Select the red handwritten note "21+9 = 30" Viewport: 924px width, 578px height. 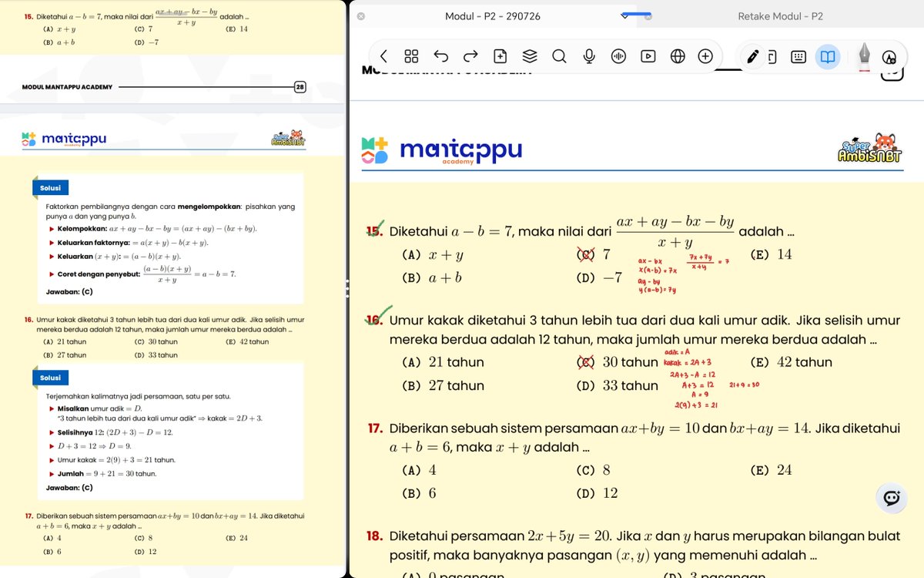pyautogui.click(x=744, y=385)
